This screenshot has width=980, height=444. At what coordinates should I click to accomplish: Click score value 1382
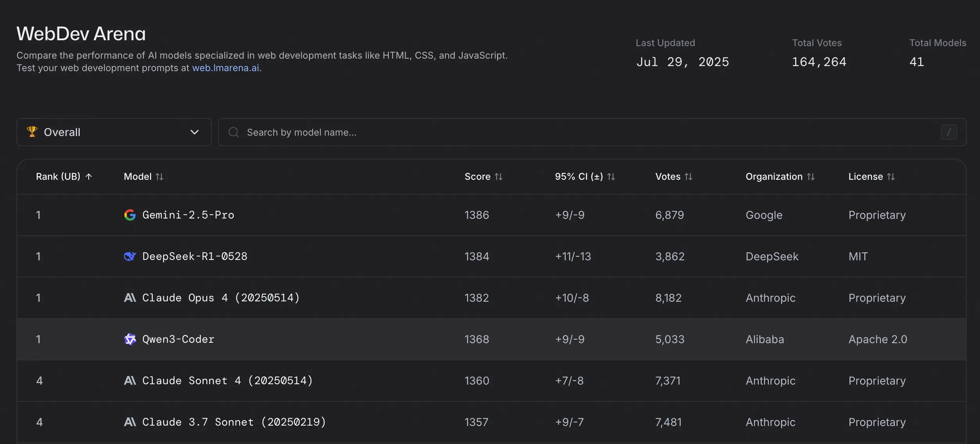pos(477,298)
